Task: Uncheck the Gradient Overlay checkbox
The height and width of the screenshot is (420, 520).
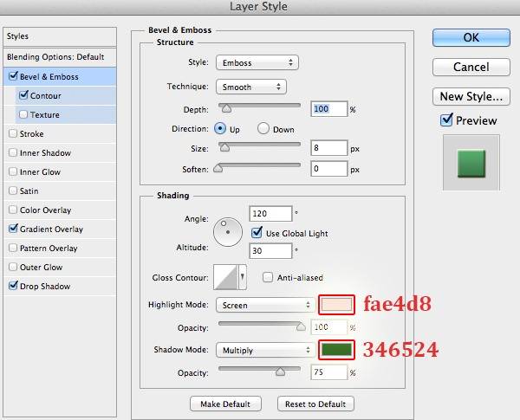Action: (x=13, y=229)
